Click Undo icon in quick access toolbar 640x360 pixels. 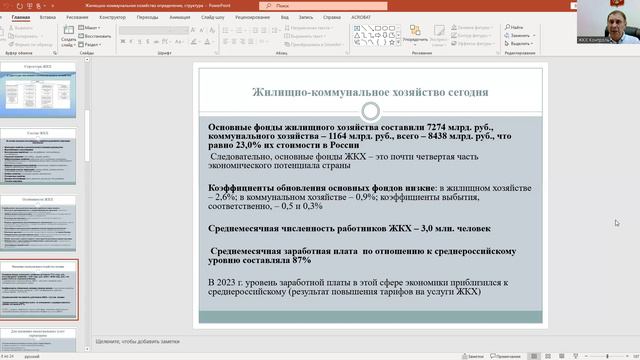pos(7,6)
